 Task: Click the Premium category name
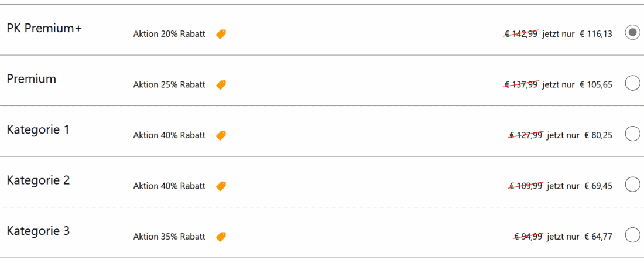(32, 79)
